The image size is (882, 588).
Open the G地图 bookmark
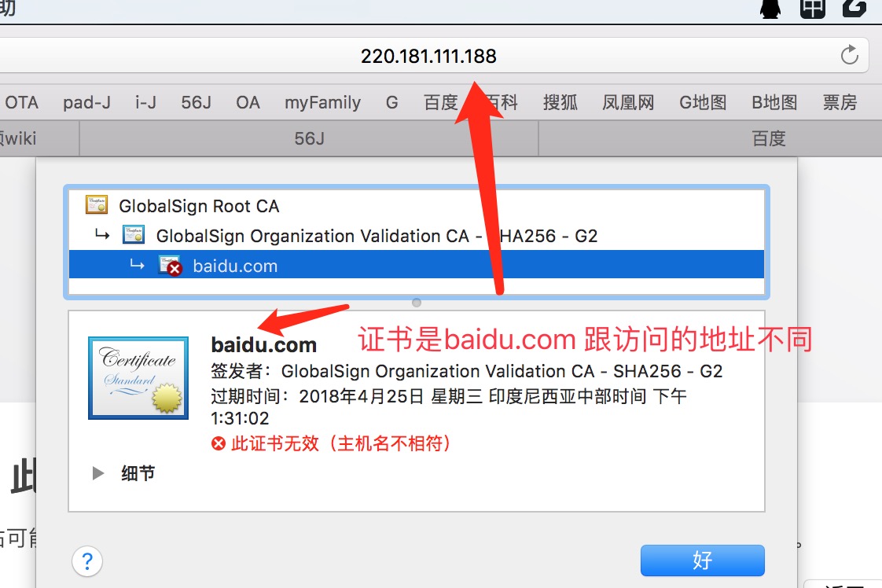[x=703, y=102]
